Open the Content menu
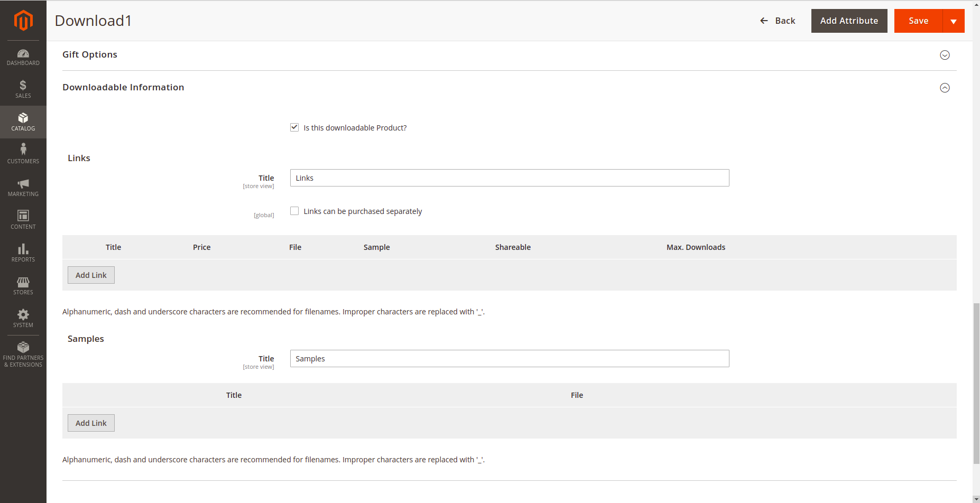The height and width of the screenshot is (503, 980). pos(23,220)
